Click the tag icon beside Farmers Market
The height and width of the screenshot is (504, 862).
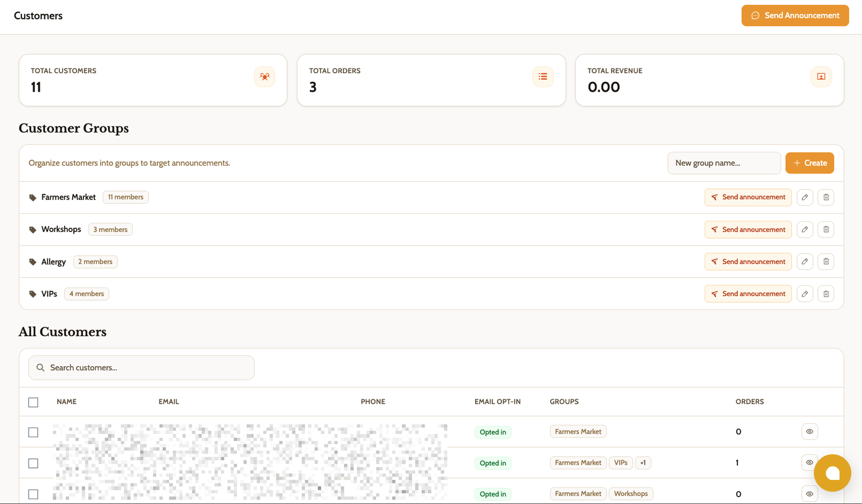coord(33,198)
